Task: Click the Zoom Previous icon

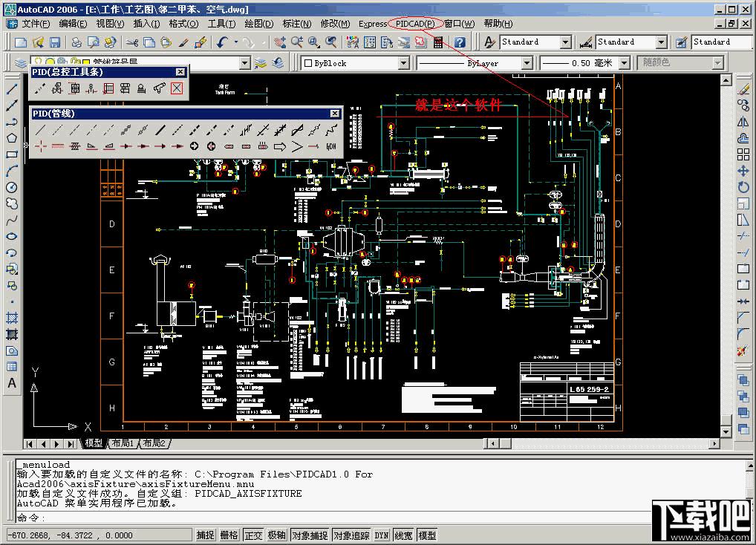Action: coord(330,42)
